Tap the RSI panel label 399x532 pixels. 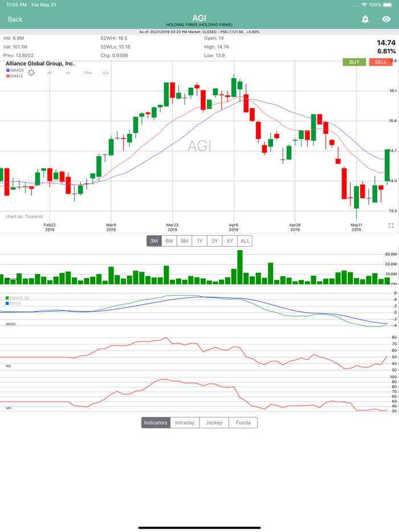tap(9, 366)
